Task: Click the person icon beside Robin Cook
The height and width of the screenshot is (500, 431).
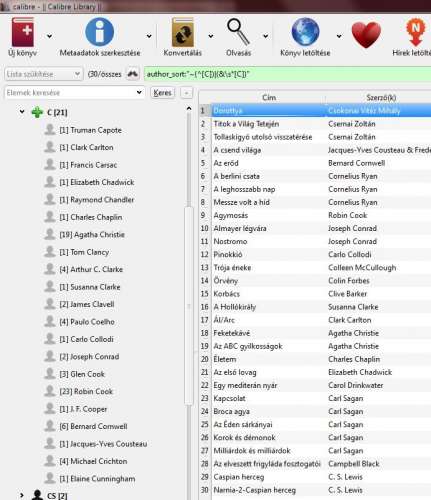Action: pyautogui.click(x=50, y=391)
